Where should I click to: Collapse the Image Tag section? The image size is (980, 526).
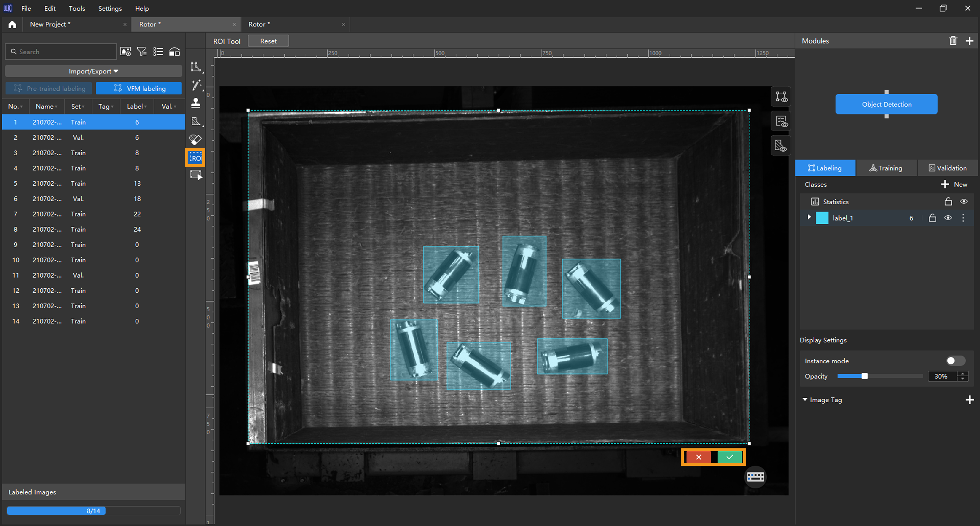(805, 400)
